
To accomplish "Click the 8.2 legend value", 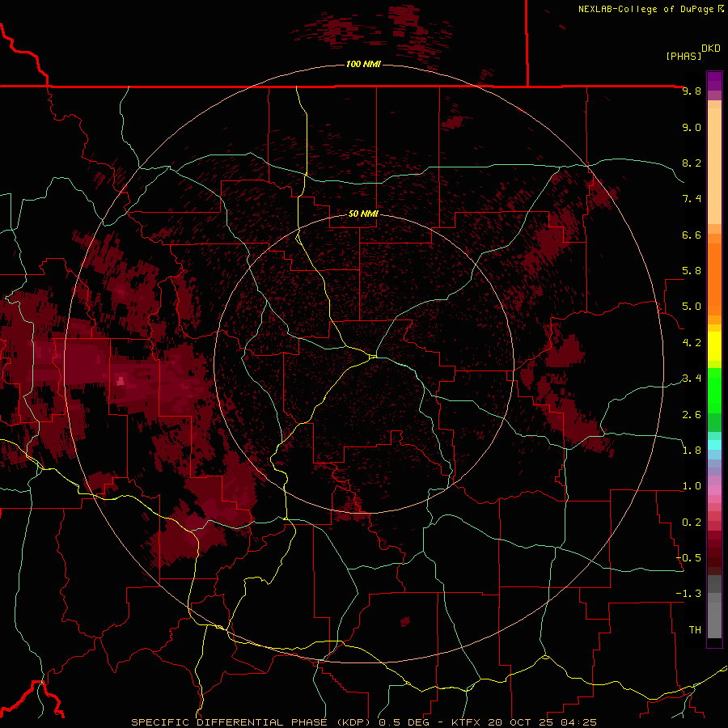I will (692, 163).
